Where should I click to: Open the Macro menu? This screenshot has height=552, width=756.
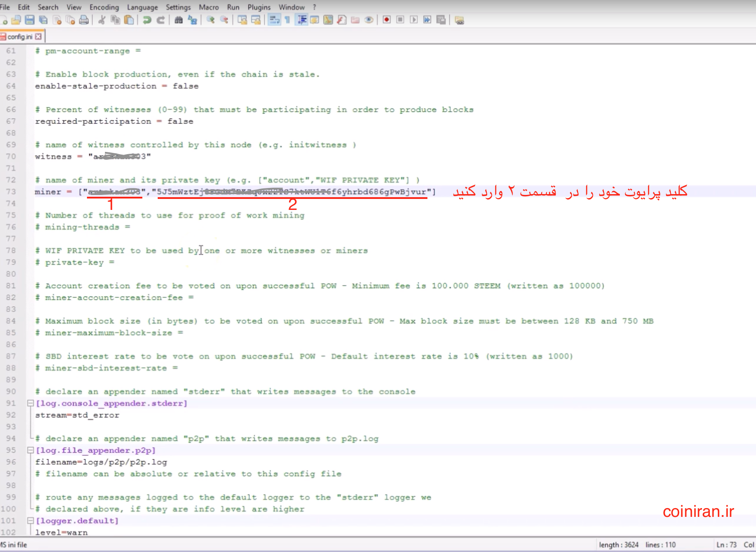coord(209,7)
